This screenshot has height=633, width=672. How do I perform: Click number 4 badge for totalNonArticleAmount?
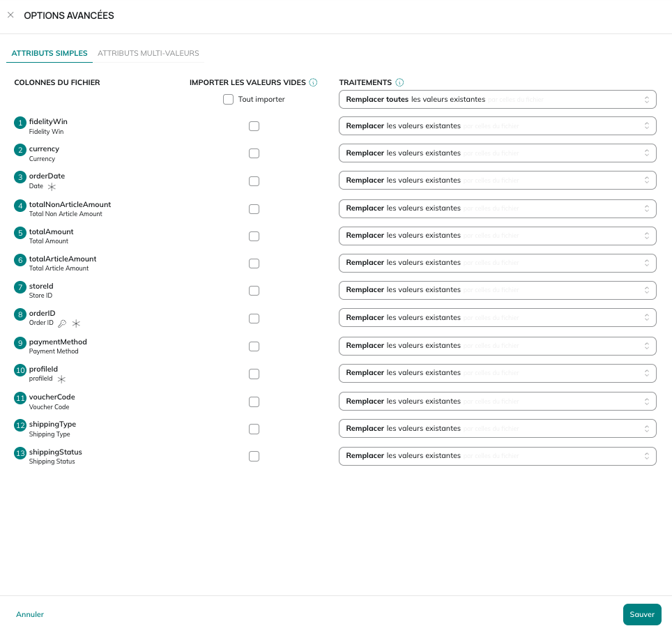click(20, 206)
